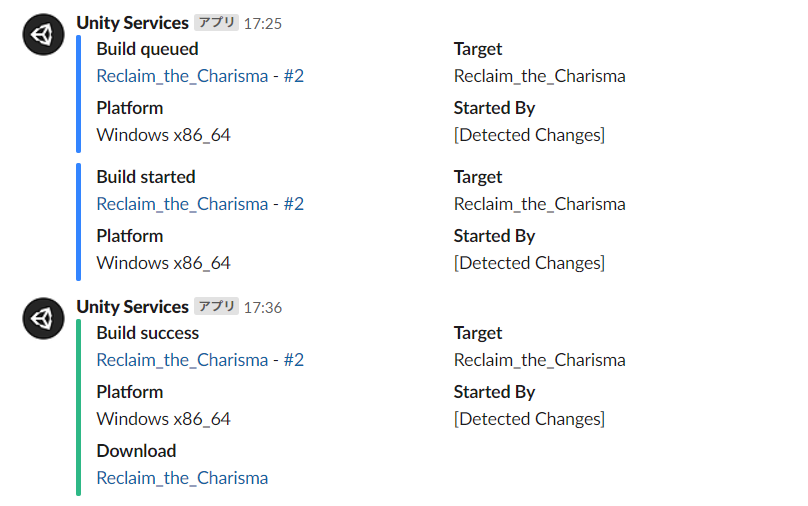Open the 17:36 message timestamp
808x506 pixels.
(263, 307)
